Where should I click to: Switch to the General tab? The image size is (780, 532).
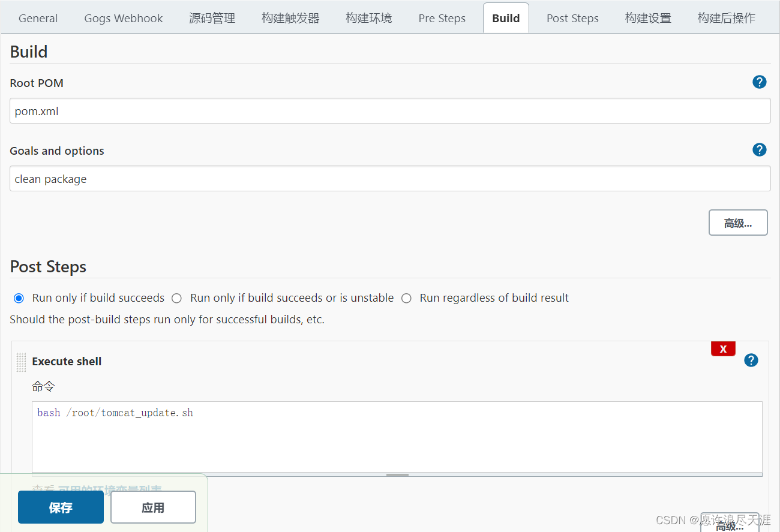[x=38, y=18]
